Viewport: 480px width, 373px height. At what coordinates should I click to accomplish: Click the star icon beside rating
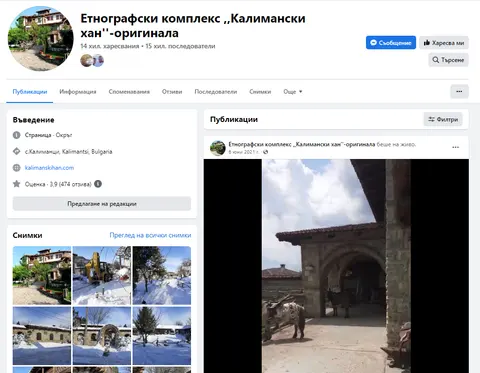pyautogui.click(x=16, y=184)
